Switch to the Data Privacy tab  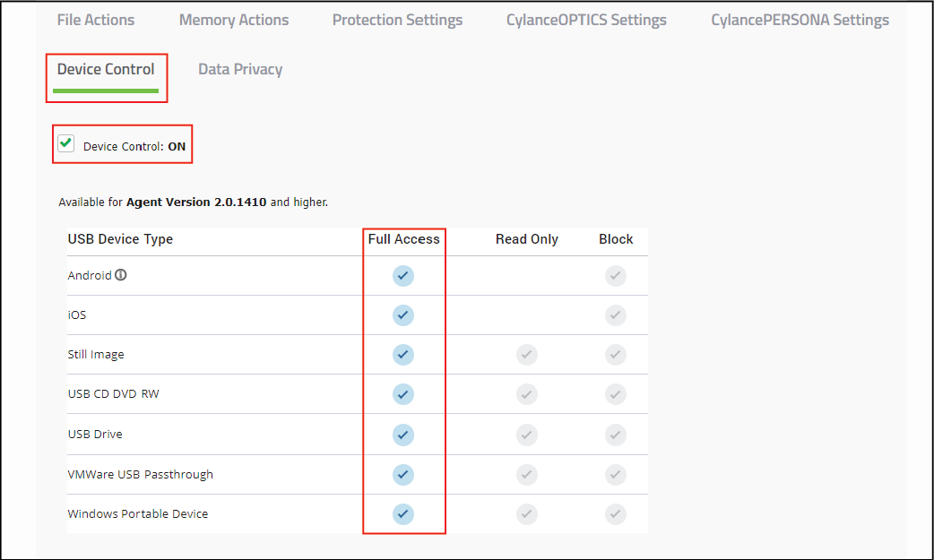click(x=240, y=70)
